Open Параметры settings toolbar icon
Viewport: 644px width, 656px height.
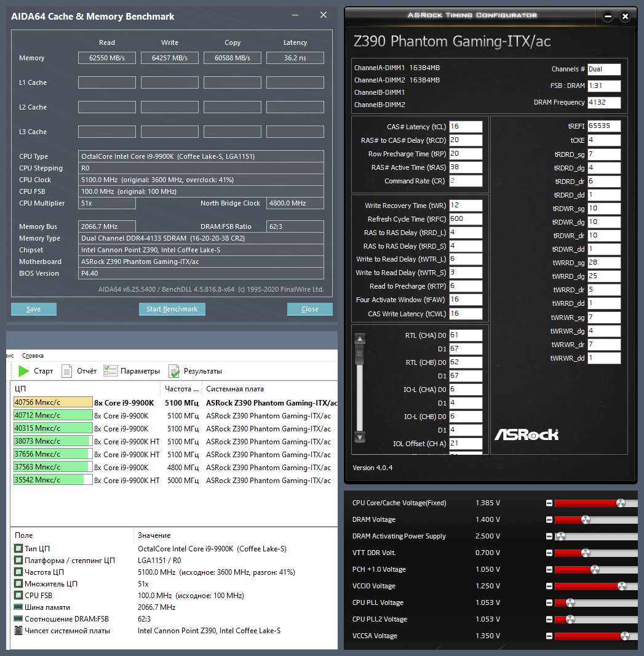coord(110,371)
